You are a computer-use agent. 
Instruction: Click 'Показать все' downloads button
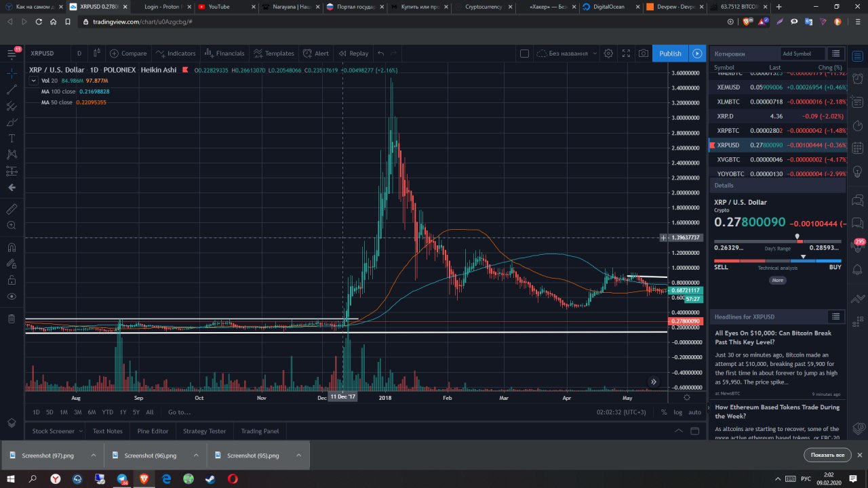tap(827, 455)
